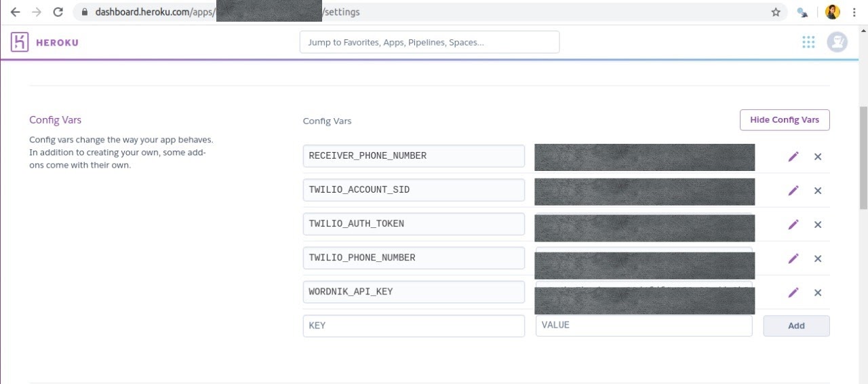Select the TWILIO_ACCOUNT_SID key field

point(414,190)
